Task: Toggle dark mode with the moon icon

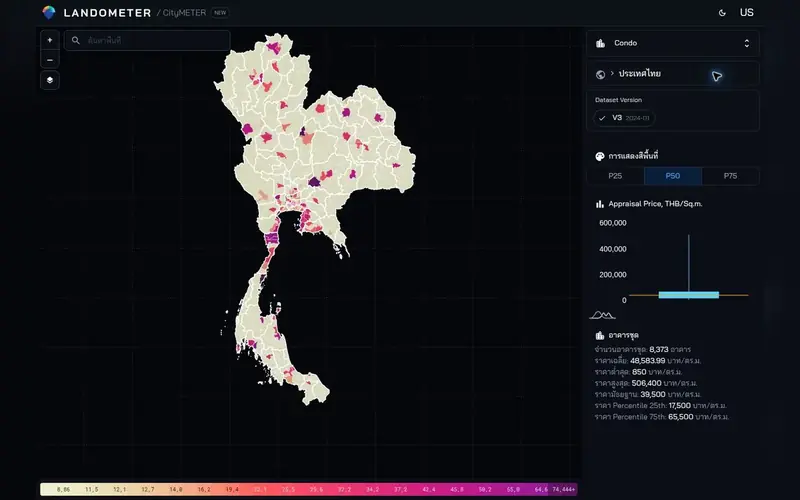Action: 722,13
